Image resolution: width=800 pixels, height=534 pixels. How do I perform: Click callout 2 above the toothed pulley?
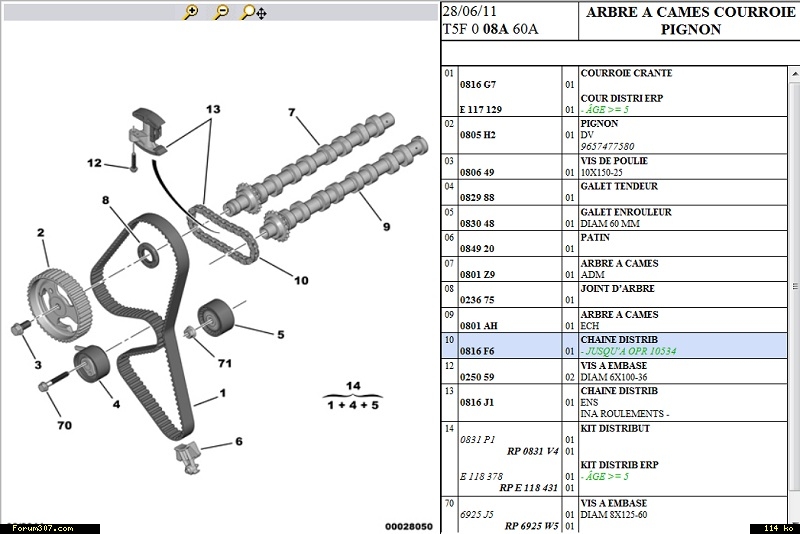[x=41, y=233]
